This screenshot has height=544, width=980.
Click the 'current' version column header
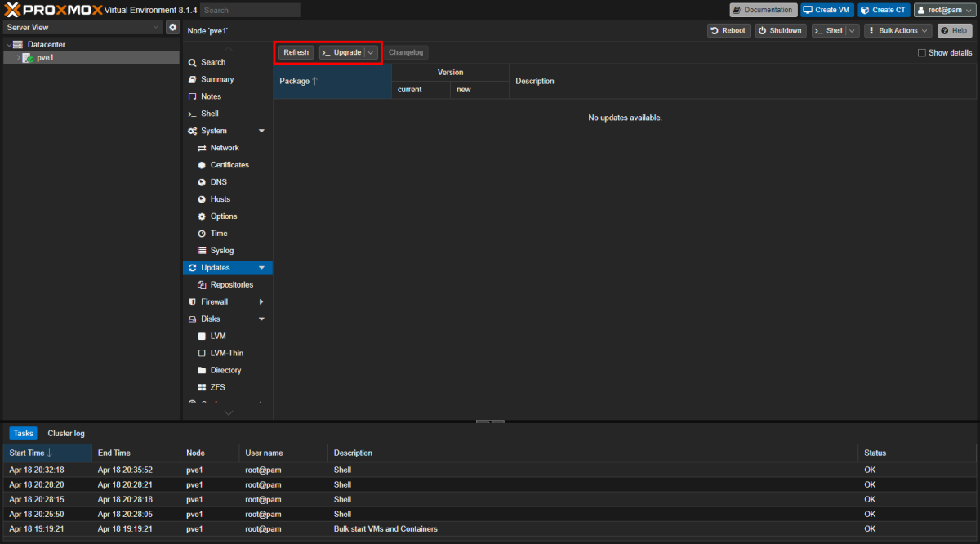tap(421, 90)
